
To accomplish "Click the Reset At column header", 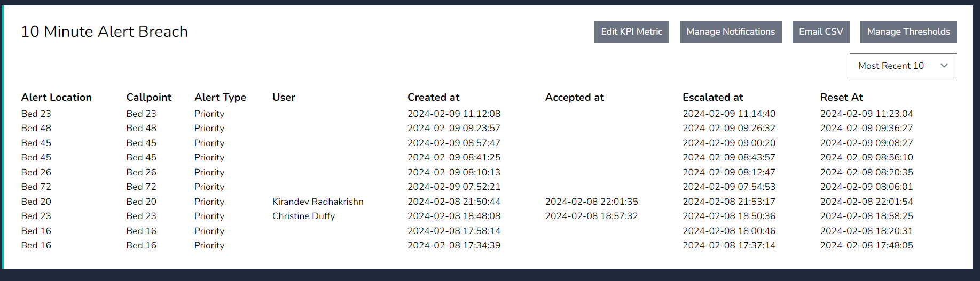I will [841, 97].
